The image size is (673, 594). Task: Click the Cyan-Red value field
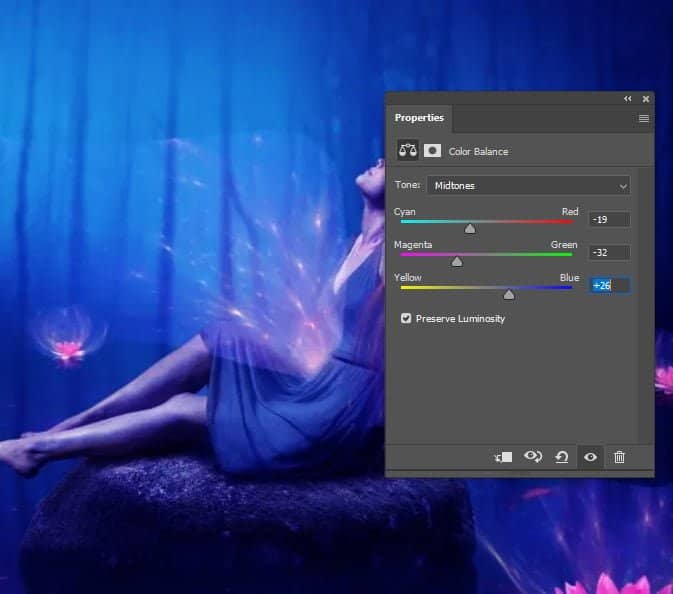(609, 219)
